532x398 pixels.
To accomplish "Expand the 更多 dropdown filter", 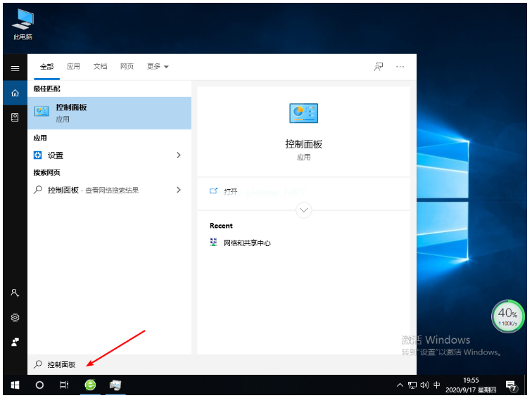I will point(158,67).
